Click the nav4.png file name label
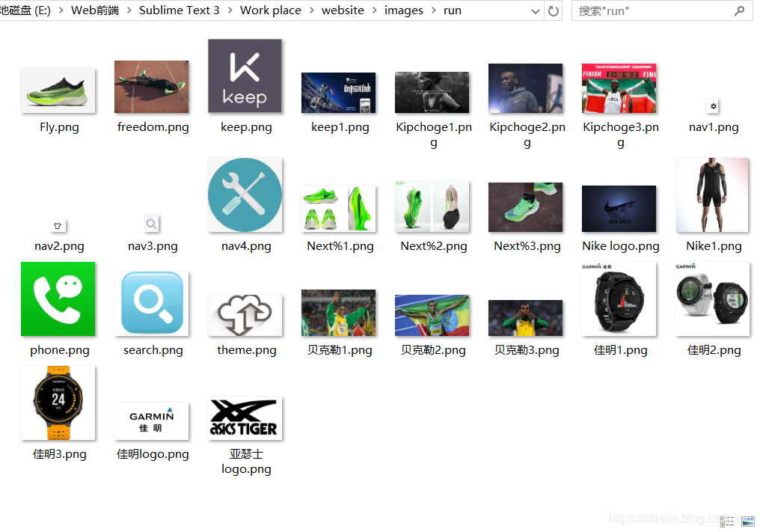This screenshot has width=760, height=532. [x=246, y=246]
